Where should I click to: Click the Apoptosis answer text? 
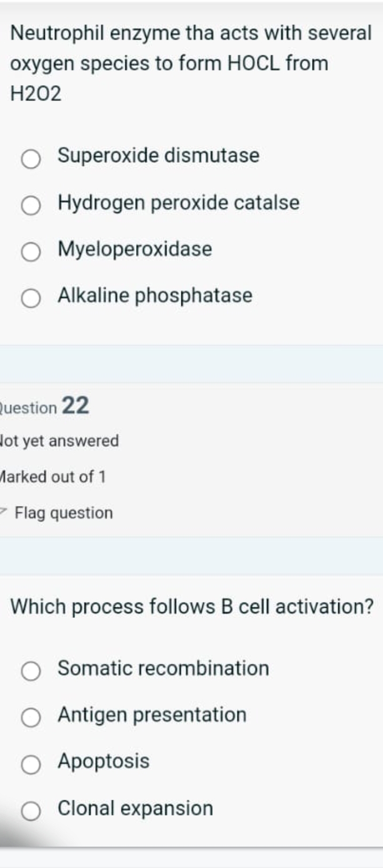tap(103, 761)
